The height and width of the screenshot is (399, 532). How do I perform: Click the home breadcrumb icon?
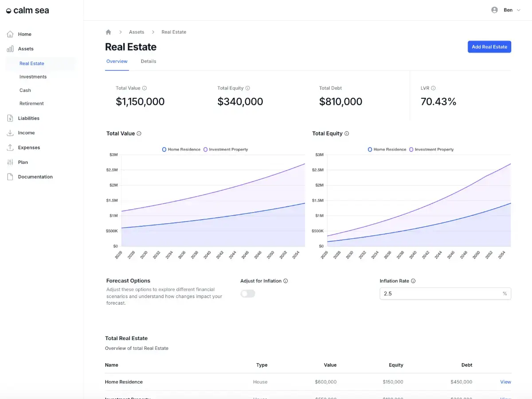pyautogui.click(x=108, y=32)
